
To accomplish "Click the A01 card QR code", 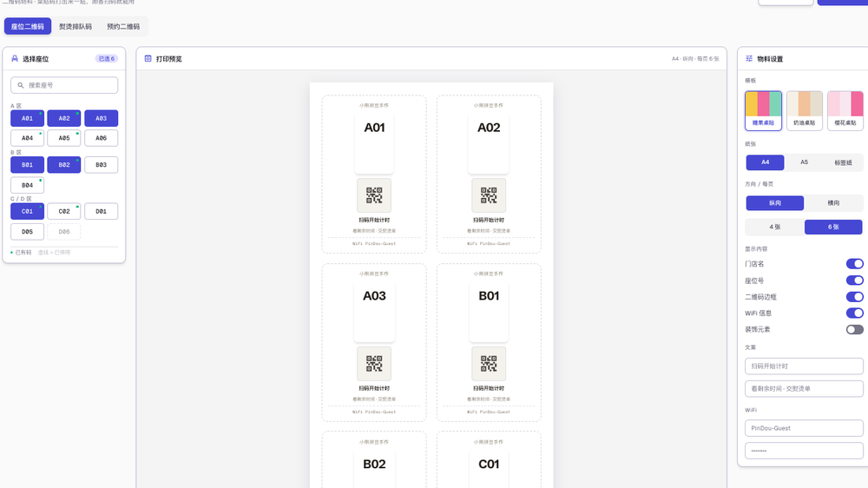I will click(374, 195).
